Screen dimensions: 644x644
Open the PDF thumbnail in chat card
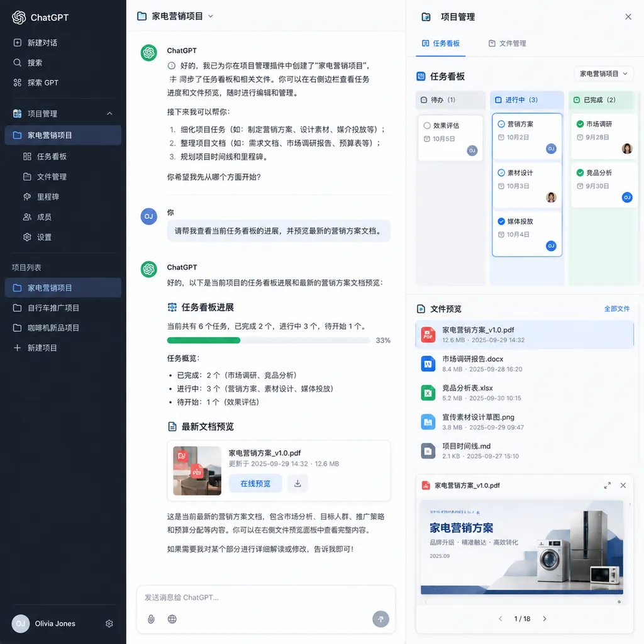(197, 470)
